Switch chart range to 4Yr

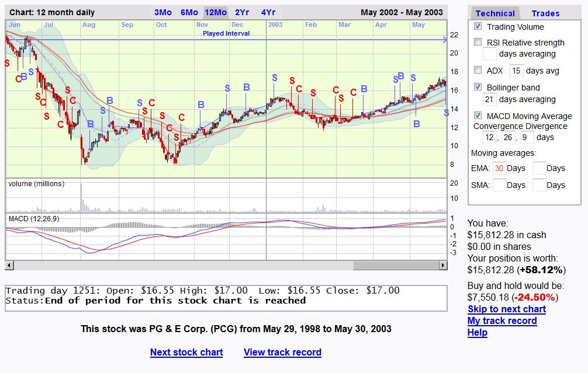tap(268, 12)
